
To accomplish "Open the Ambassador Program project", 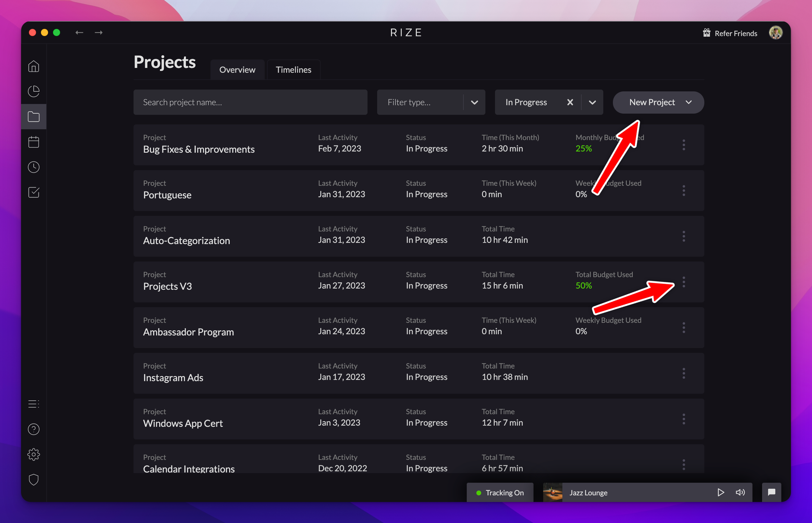I will point(189,332).
